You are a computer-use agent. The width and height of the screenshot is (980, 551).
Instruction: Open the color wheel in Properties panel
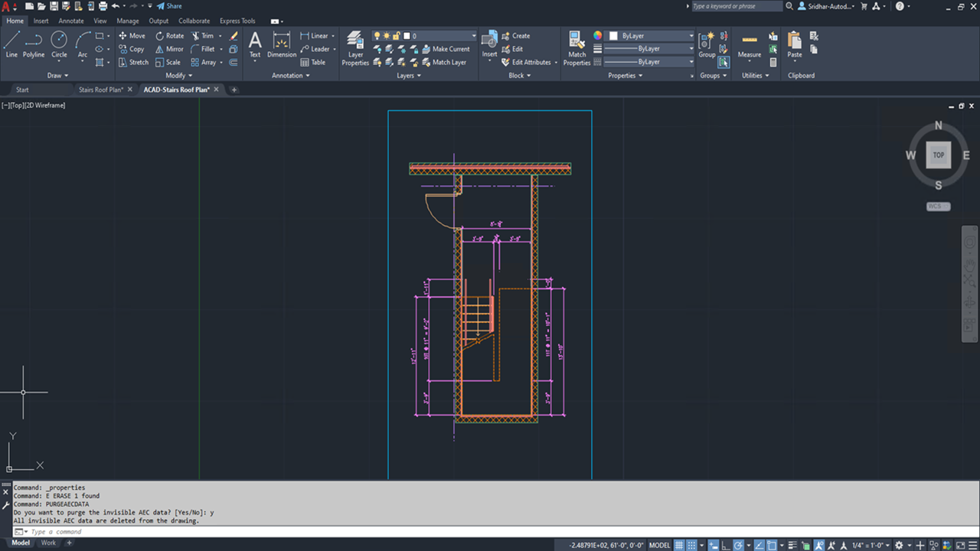(598, 34)
